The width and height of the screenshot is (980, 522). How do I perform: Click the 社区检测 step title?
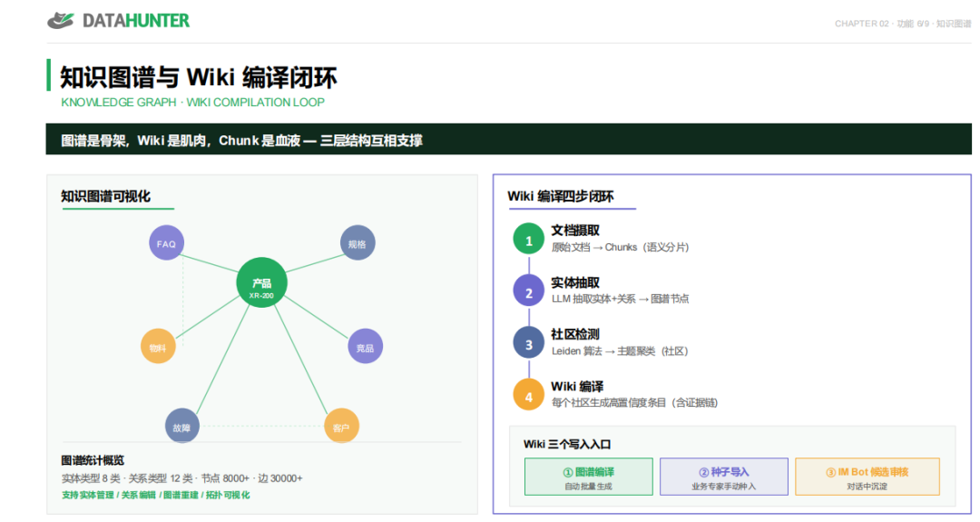(x=575, y=334)
